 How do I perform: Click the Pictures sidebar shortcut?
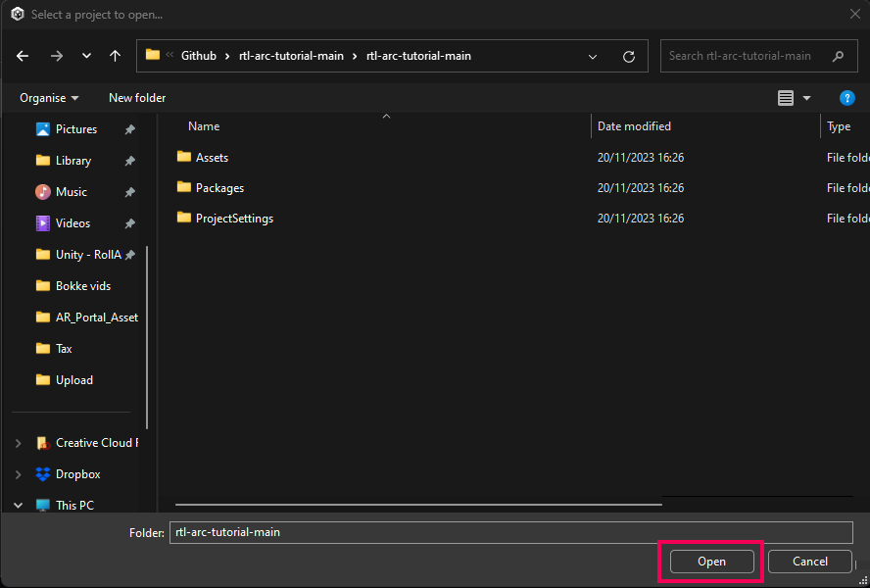click(x=75, y=129)
